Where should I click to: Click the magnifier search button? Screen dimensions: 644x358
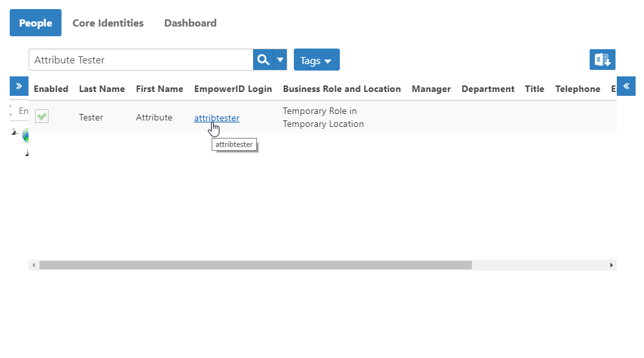[x=263, y=60]
